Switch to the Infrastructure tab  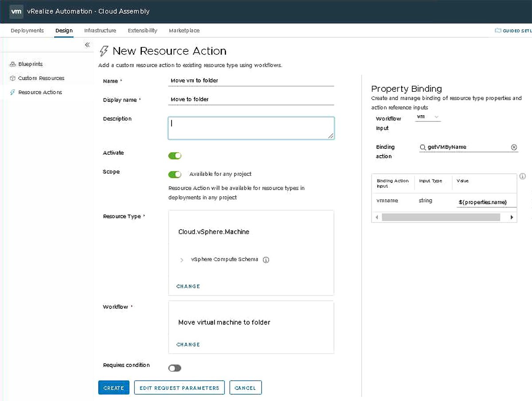100,30
